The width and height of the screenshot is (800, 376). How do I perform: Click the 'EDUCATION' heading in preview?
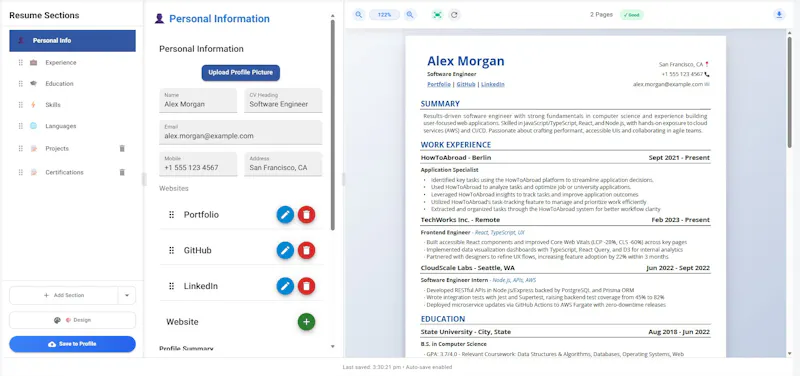coord(442,319)
